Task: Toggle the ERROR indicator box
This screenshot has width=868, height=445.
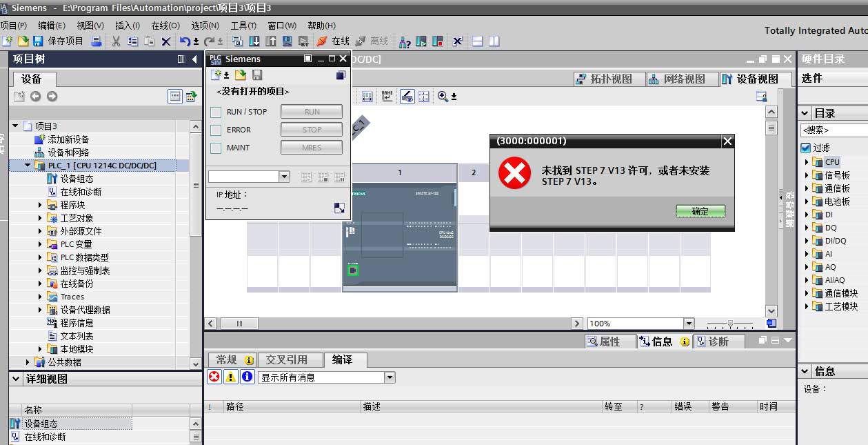Action: (216, 130)
